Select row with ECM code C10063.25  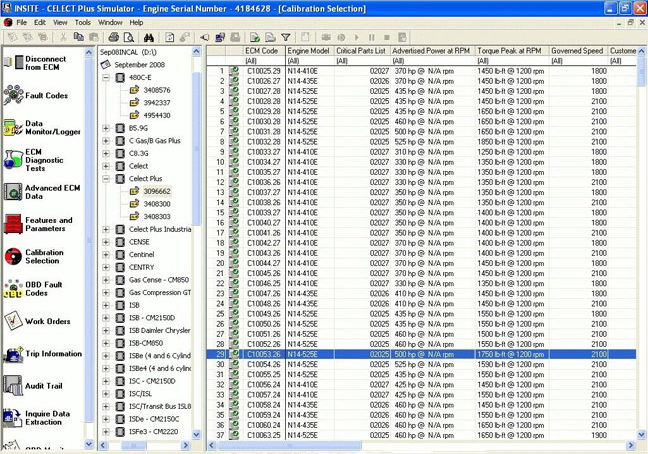421,435
